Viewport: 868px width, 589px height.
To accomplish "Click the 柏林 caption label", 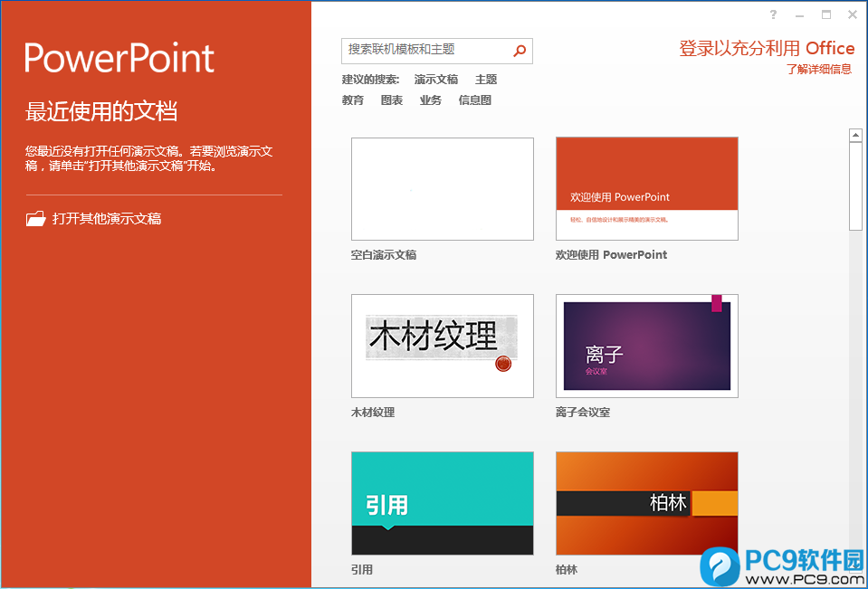I will pyautogui.click(x=567, y=570).
